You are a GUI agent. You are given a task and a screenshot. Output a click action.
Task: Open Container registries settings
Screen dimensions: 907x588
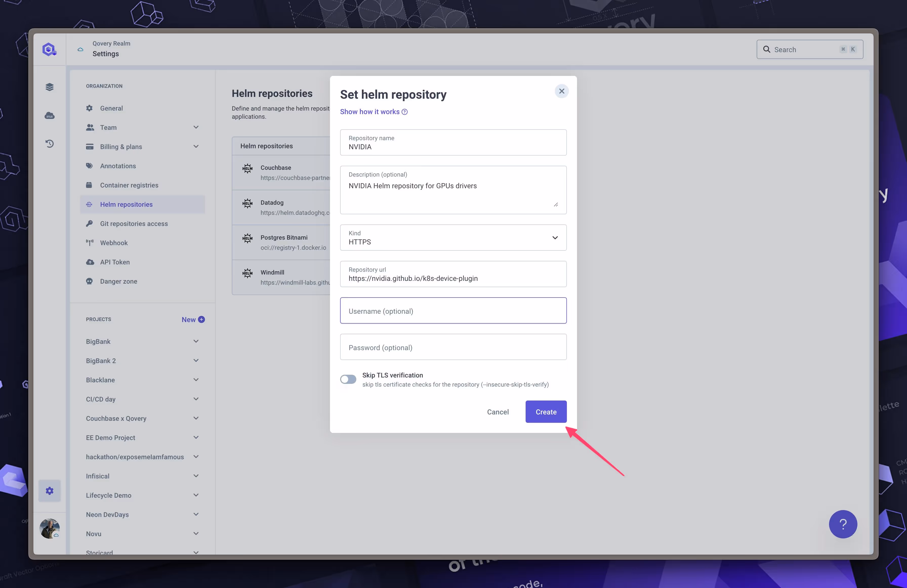(x=129, y=185)
